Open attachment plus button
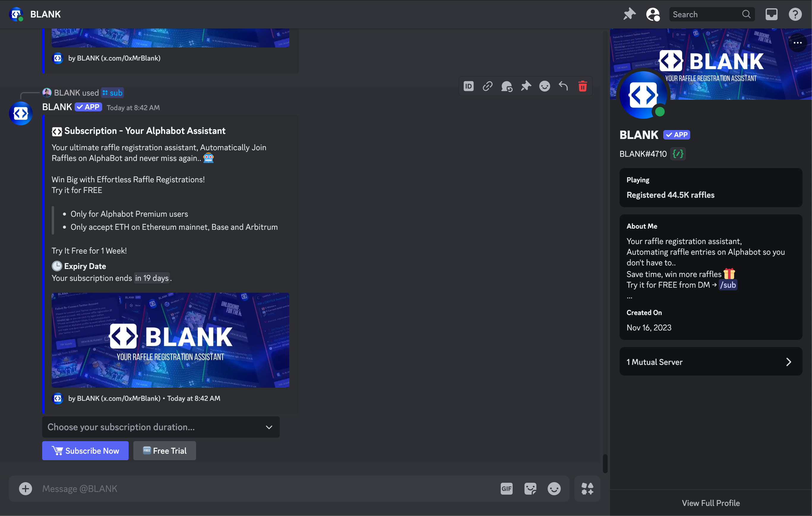The height and width of the screenshot is (516, 812). click(x=25, y=488)
